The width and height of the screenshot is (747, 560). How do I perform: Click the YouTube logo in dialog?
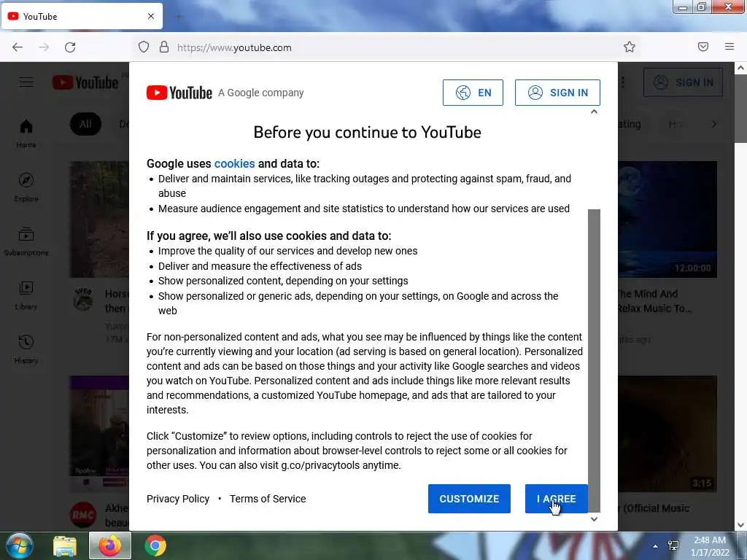(x=179, y=93)
